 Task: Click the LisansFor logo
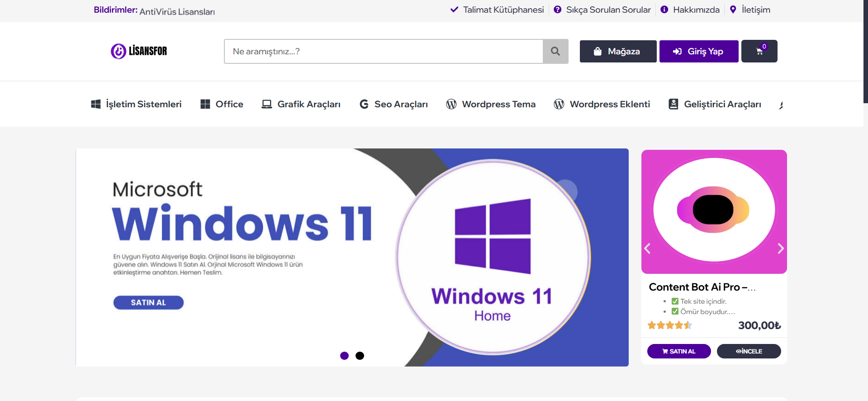[x=139, y=51]
